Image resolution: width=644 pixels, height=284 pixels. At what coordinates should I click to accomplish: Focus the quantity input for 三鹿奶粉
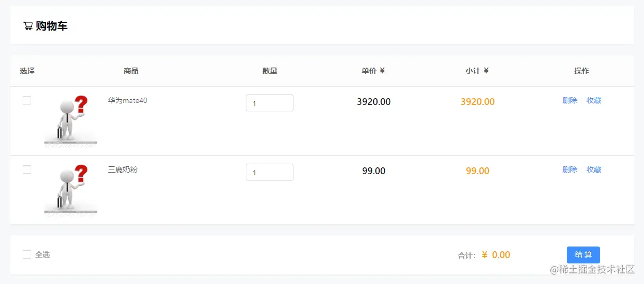(270, 172)
